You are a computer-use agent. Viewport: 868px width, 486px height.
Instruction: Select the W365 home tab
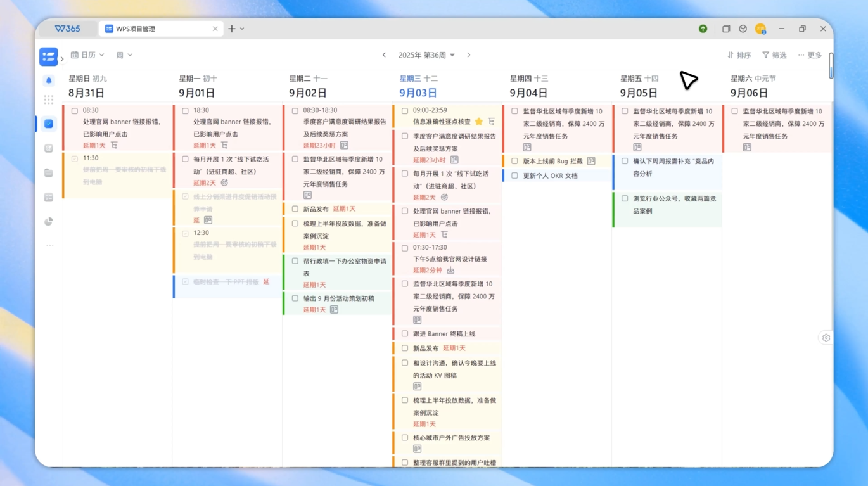click(67, 29)
